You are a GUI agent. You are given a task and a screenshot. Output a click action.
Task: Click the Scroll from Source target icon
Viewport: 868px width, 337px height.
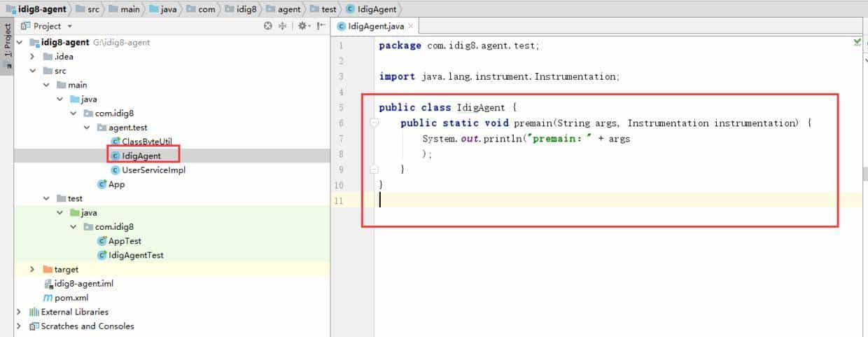(267, 26)
